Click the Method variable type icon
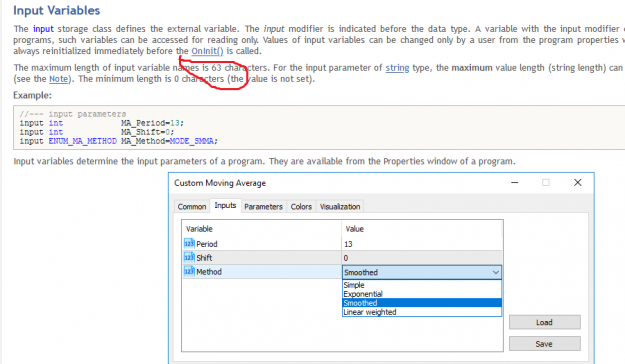 (x=189, y=271)
